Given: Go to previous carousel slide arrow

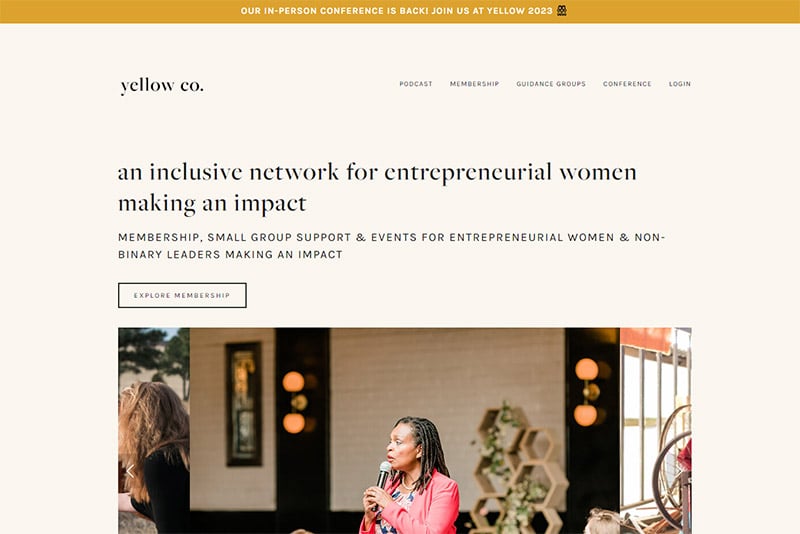Looking at the screenshot, I should click(x=130, y=471).
